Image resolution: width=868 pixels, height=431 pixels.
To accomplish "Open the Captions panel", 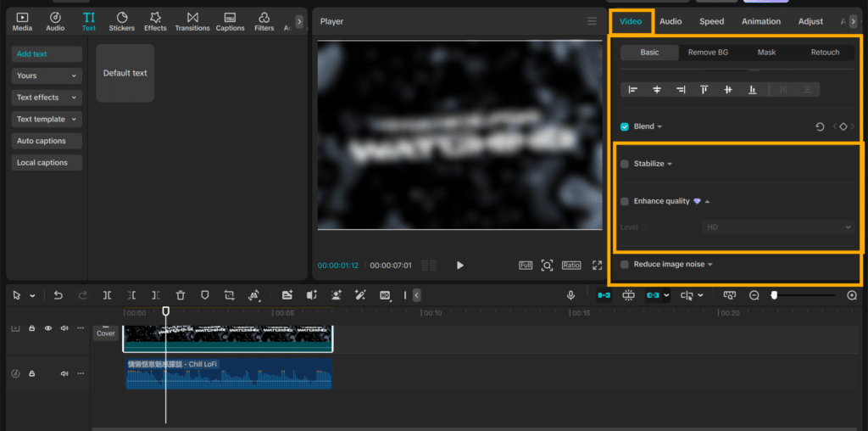I will coord(231,21).
